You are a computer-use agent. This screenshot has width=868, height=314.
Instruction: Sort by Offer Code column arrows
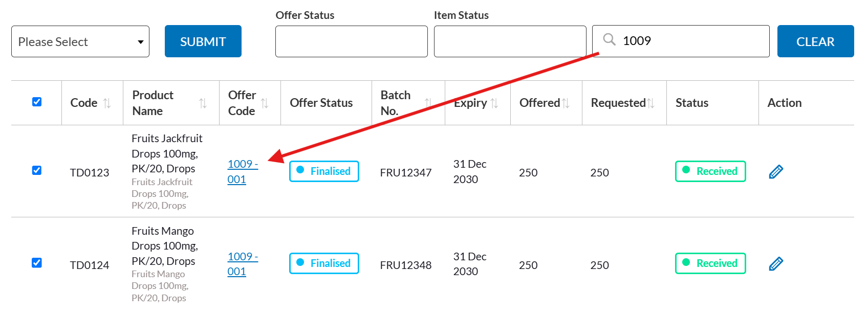(265, 103)
